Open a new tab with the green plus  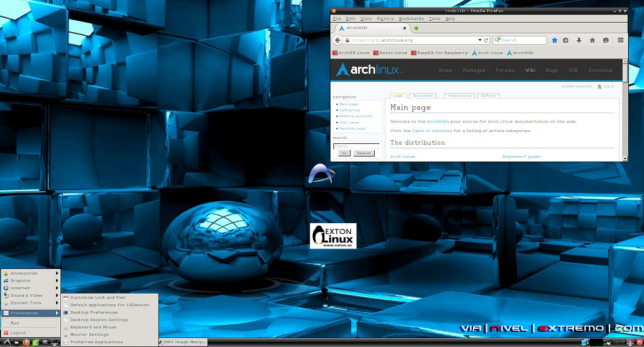coord(416,28)
